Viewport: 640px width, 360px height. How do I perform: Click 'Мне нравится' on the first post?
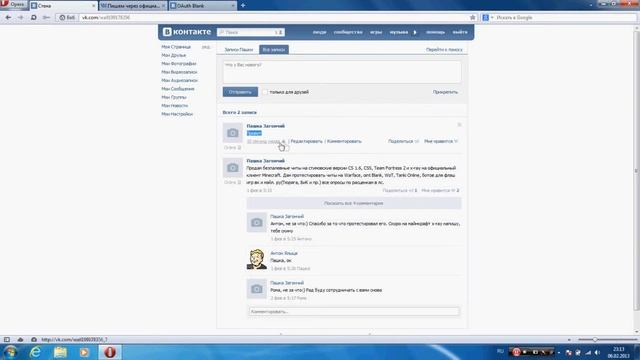[x=441, y=141]
